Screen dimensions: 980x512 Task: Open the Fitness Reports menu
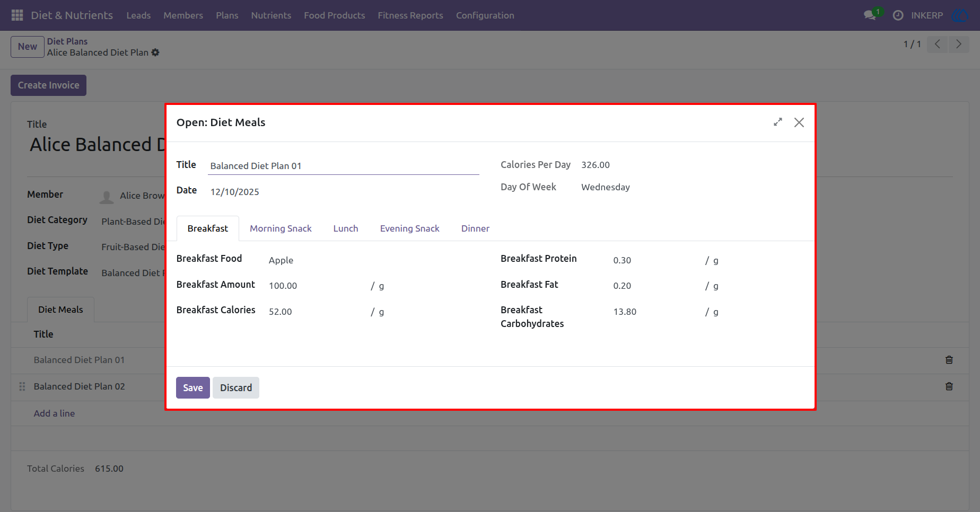410,15
